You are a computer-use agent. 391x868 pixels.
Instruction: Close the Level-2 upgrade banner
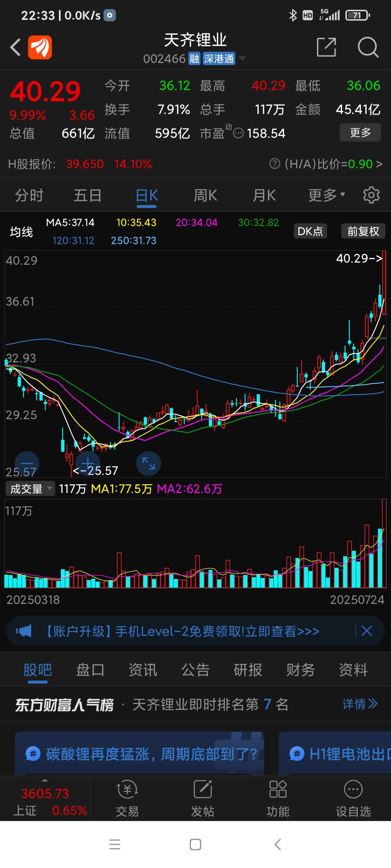tap(367, 631)
